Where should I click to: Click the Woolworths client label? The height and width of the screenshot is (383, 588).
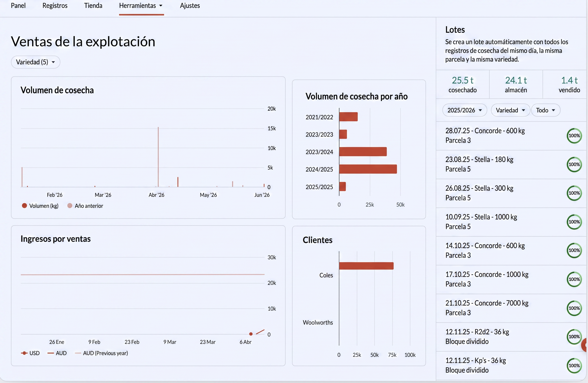click(x=318, y=322)
